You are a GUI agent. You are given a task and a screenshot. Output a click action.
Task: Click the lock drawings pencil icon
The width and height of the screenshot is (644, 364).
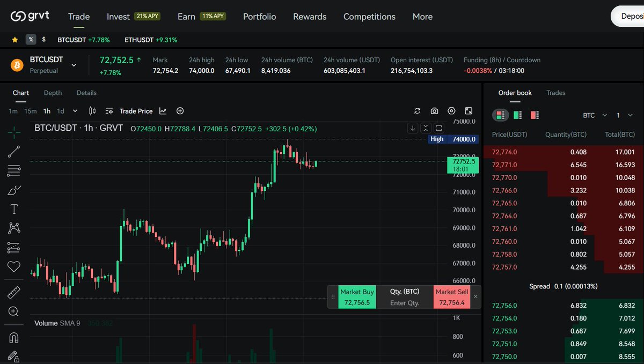[x=14, y=356]
